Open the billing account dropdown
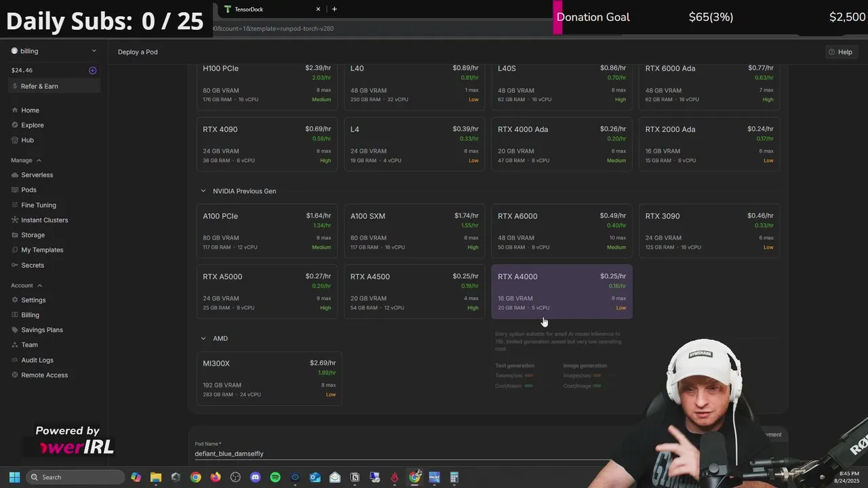This screenshot has height=488, width=868. pos(54,51)
